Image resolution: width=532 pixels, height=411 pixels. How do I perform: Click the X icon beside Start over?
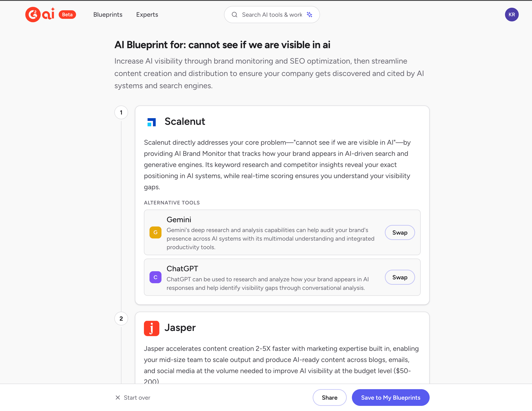(x=118, y=397)
